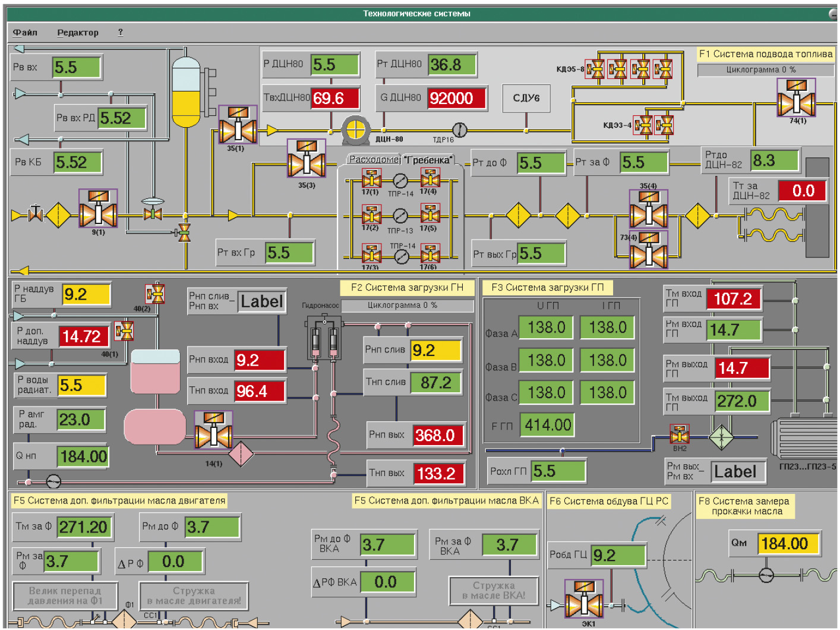Screen dimensions: 840x630
Task: Click the F8 Система замера прокачки масла title
Action: [746, 506]
